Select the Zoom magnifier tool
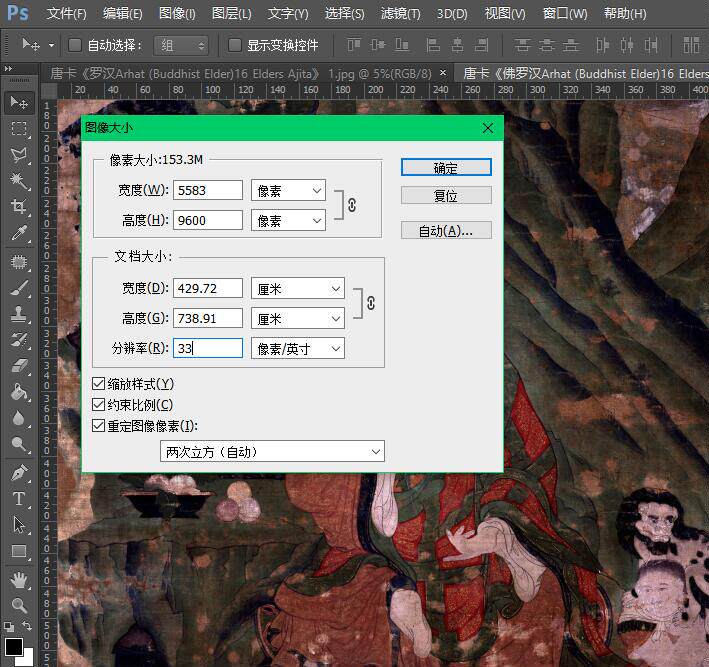Screen dimensions: 709x667 (19, 605)
